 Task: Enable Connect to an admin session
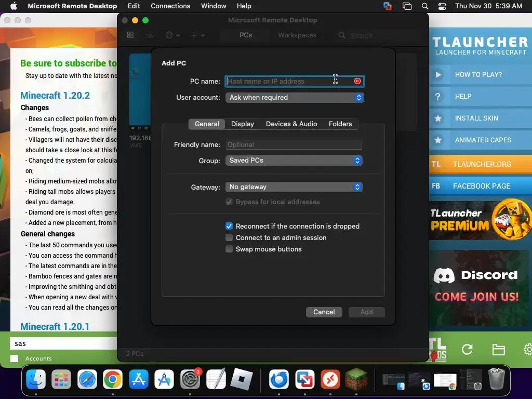pyautogui.click(x=229, y=237)
